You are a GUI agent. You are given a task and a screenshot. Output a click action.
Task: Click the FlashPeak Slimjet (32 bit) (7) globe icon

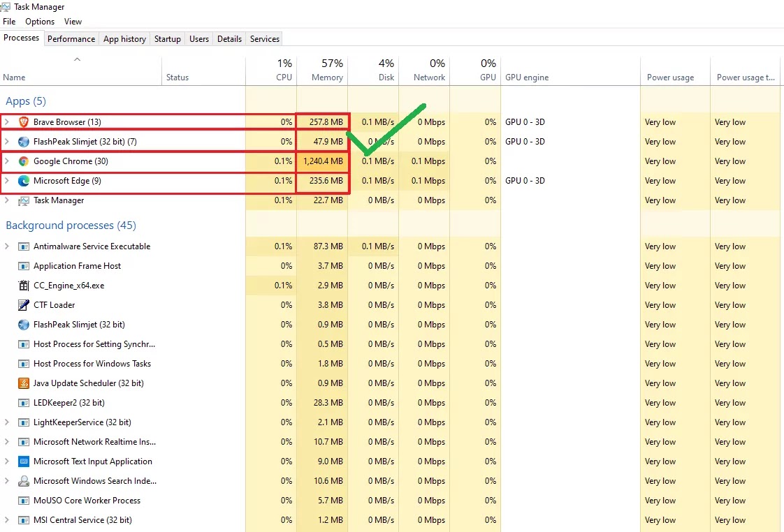(24, 141)
